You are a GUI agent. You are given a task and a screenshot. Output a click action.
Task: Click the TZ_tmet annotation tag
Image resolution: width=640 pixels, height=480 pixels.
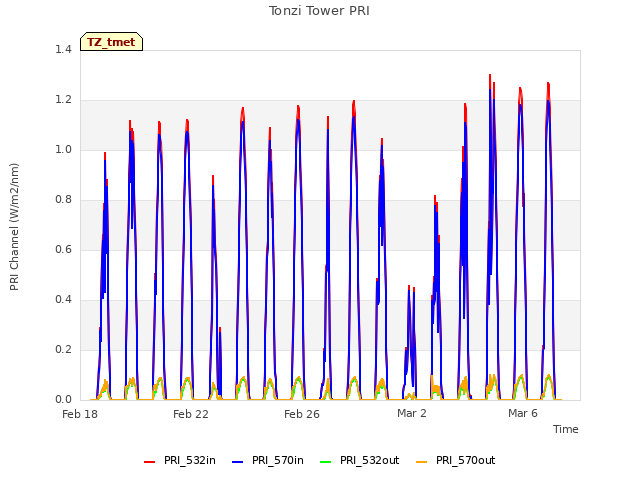click(111, 42)
